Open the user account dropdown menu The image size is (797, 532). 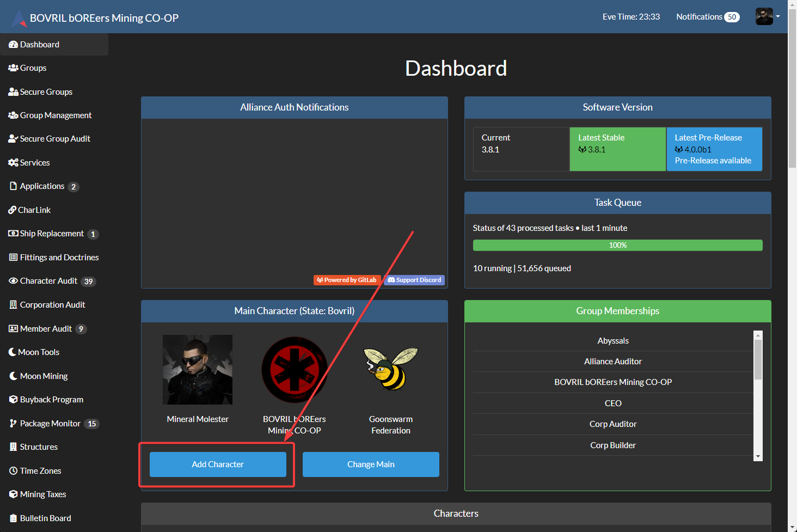pyautogui.click(x=768, y=16)
